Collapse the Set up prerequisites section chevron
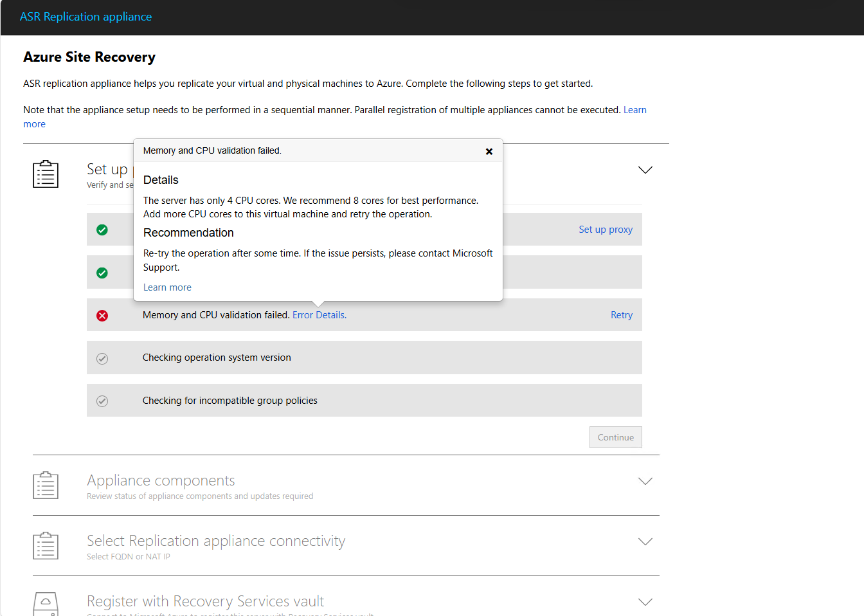The height and width of the screenshot is (616, 864). pyautogui.click(x=645, y=170)
